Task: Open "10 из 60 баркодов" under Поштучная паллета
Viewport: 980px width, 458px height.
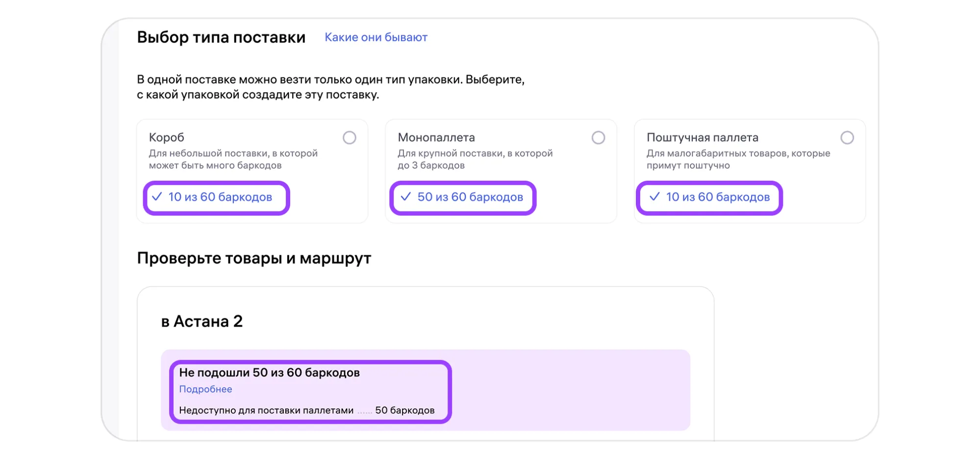Action: tap(718, 197)
